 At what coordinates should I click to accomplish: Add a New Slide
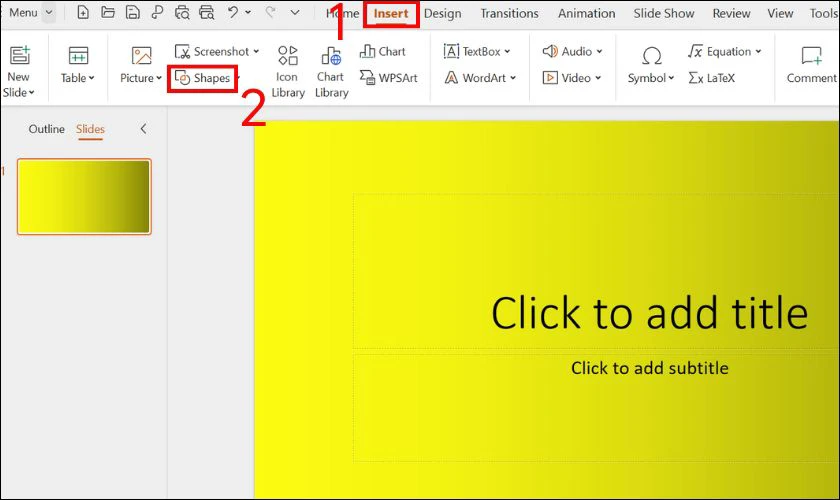point(19,71)
